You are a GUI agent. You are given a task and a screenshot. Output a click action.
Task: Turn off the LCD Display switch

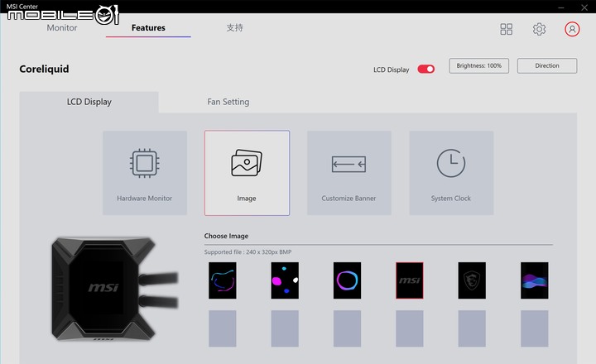coord(425,69)
